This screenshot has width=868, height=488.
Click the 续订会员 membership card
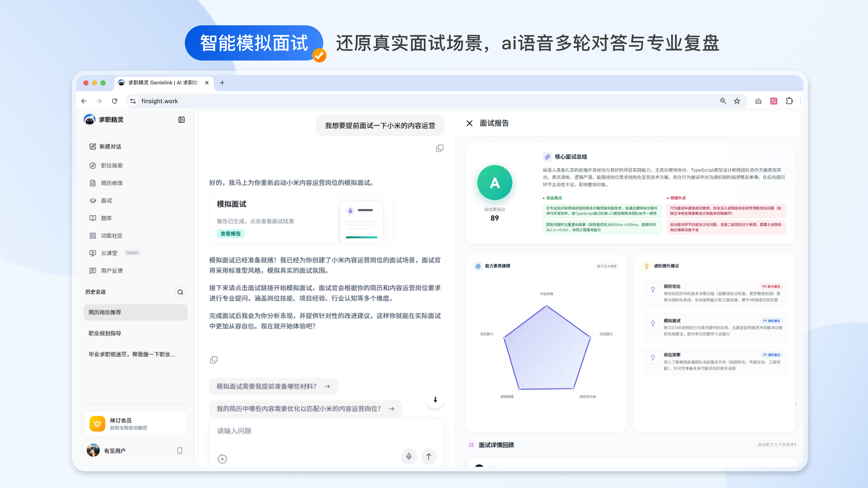point(135,424)
